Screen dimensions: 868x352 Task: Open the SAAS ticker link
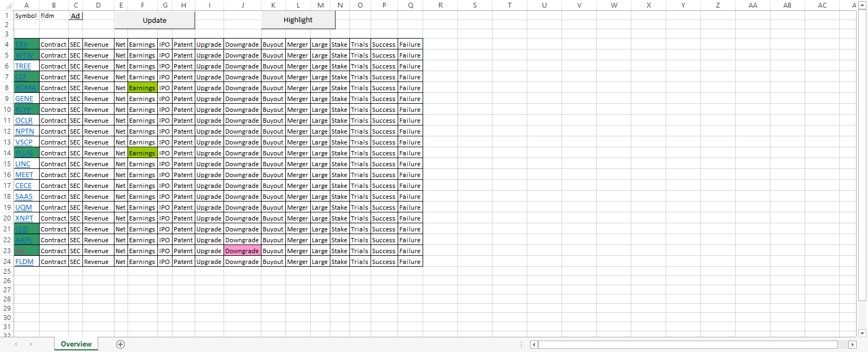click(24, 197)
